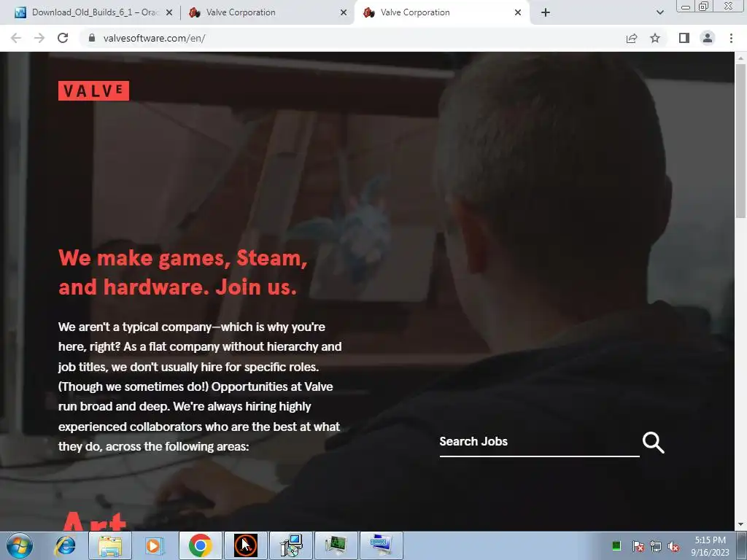The height and width of the screenshot is (560, 747).
Task: Close the Download_Old_Builds_6_1 tab
Action: click(169, 13)
